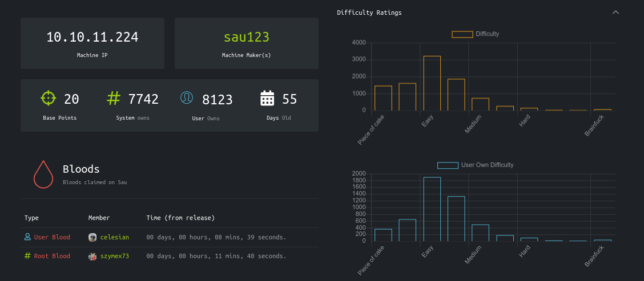Screen dimensions: 644x281
Task: Click the crosshair Base Points icon
Action: tap(49, 98)
